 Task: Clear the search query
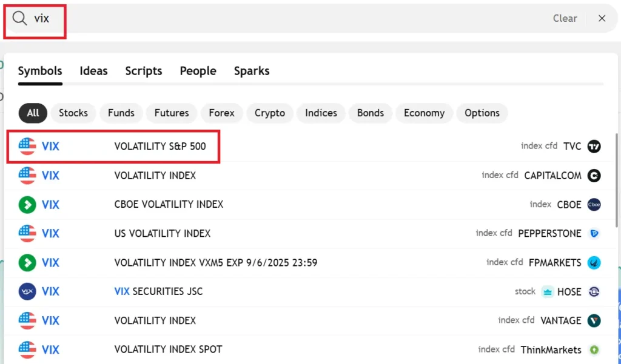tap(565, 18)
